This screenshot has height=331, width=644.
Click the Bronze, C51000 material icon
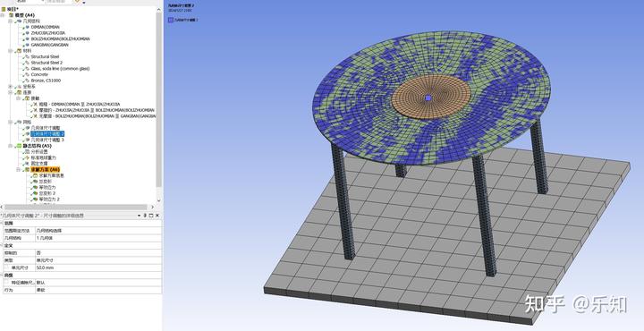click(x=27, y=81)
